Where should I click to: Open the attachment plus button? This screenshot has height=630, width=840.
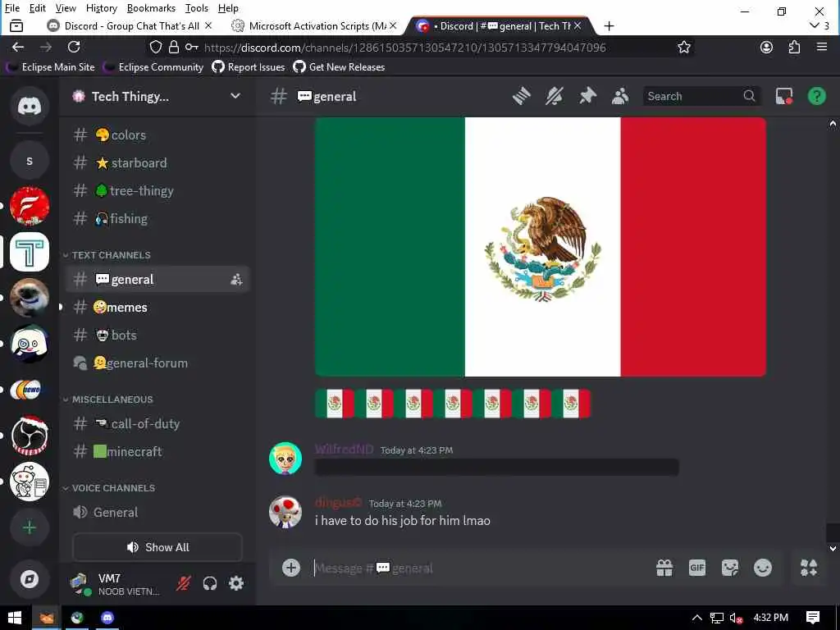click(291, 568)
